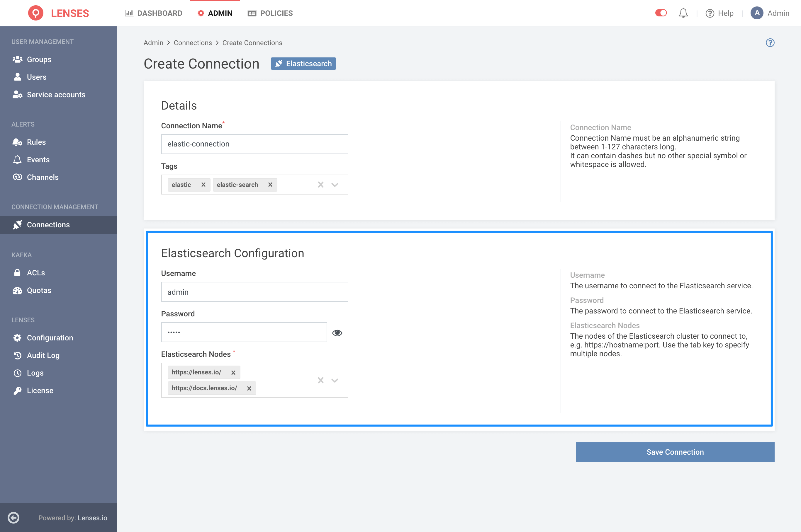Click the Create Connections breadcrumb text
Image resolution: width=801 pixels, height=532 pixels.
click(252, 43)
